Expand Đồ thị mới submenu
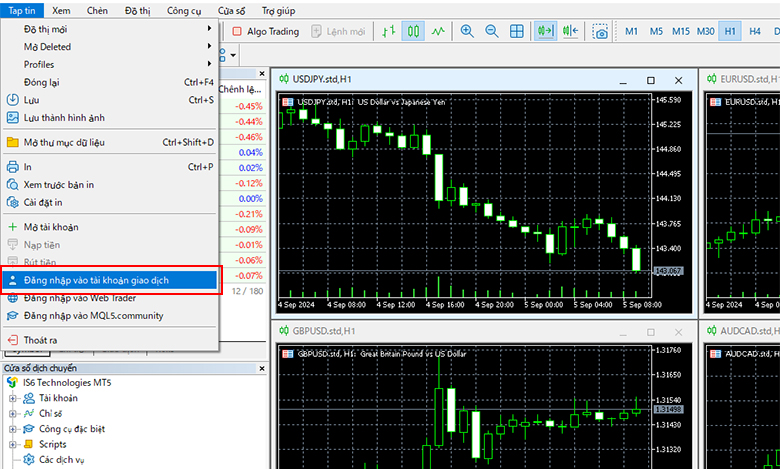The height and width of the screenshot is (469, 780). pyautogui.click(x=110, y=29)
